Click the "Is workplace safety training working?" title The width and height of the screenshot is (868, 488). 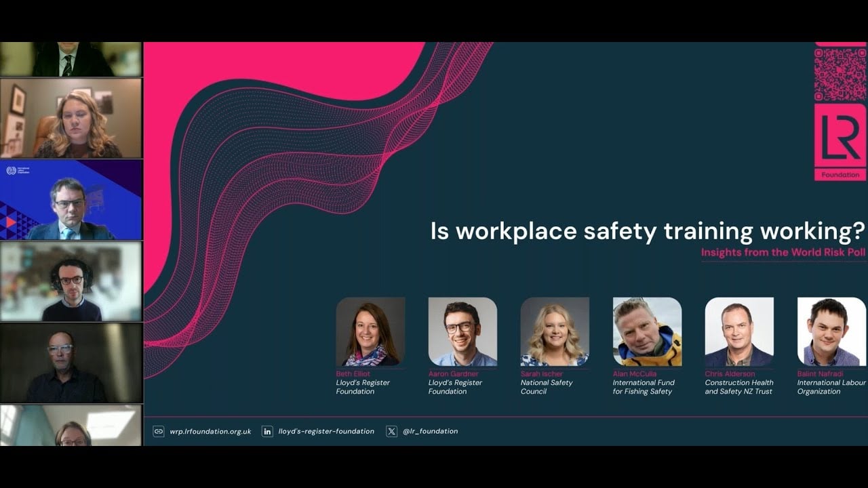pyautogui.click(x=648, y=231)
